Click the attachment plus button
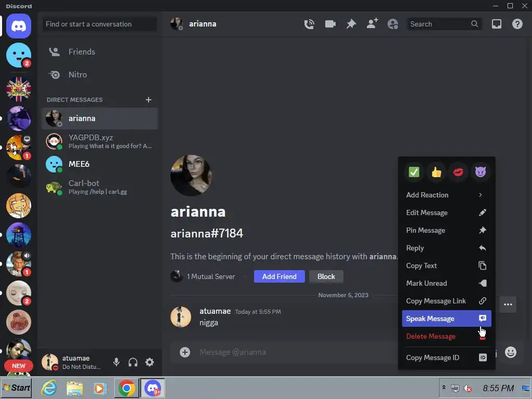This screenshot has width=532, height=399. point(185,352)
